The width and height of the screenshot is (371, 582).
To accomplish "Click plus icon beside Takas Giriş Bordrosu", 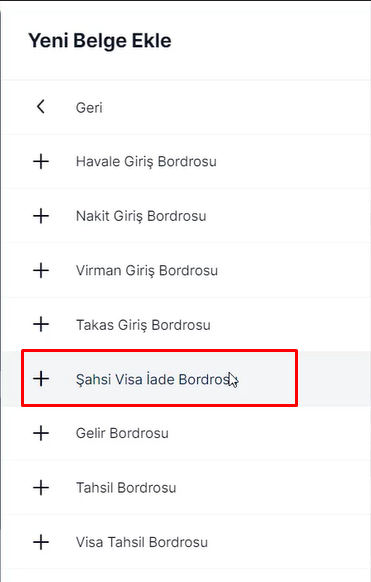I will 41,324.
